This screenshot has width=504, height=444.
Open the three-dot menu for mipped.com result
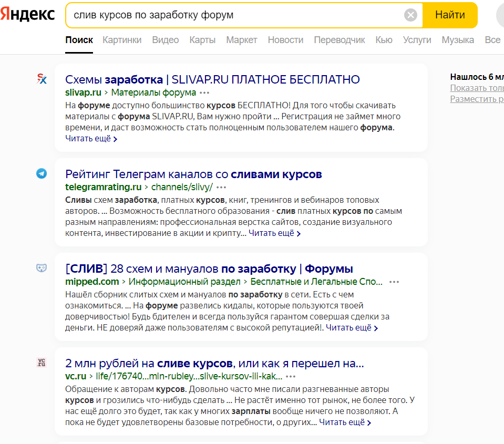pos(394,282)
